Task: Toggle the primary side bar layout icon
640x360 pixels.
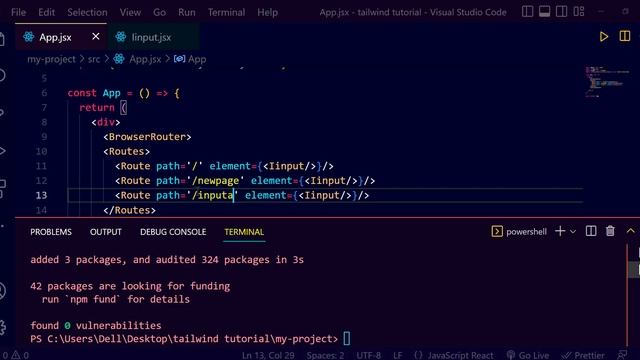Action: coord(527,12)
